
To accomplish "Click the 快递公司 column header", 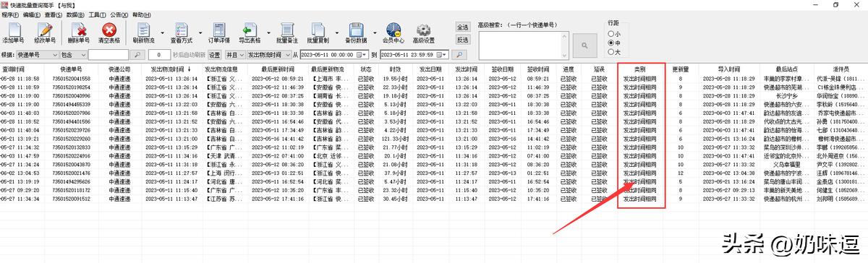I will [120, 69].
